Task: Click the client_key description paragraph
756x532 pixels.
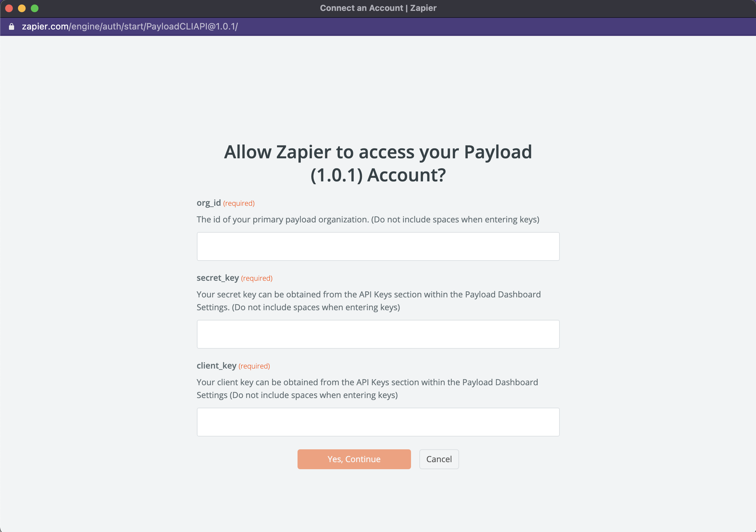Action: click(367, 388)
